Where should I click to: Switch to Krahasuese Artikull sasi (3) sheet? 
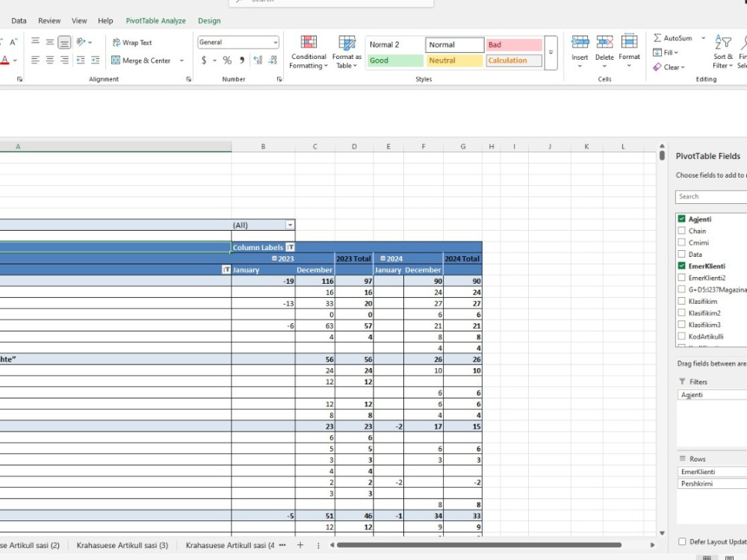point(123,545)
